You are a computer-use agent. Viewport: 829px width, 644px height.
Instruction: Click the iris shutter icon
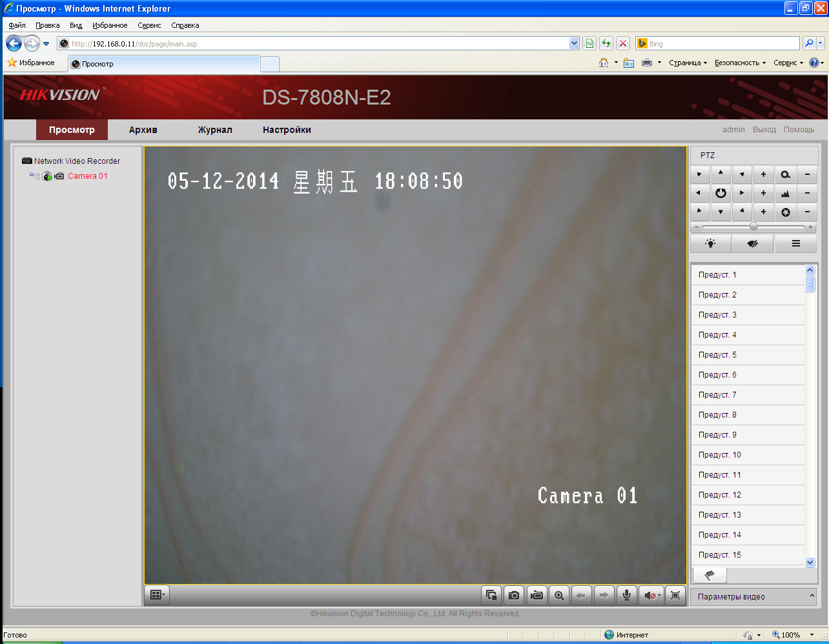[x=785, y=212]
